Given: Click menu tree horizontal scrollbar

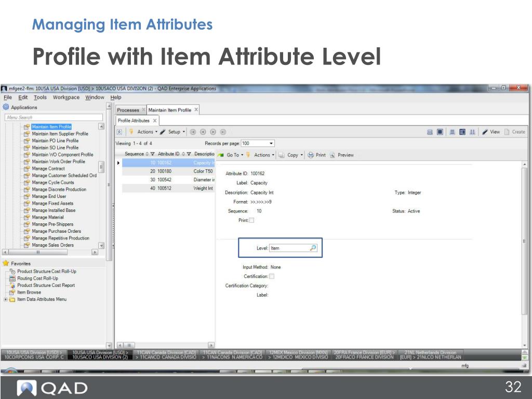Looking at the screenshot, I should point(38,252).
